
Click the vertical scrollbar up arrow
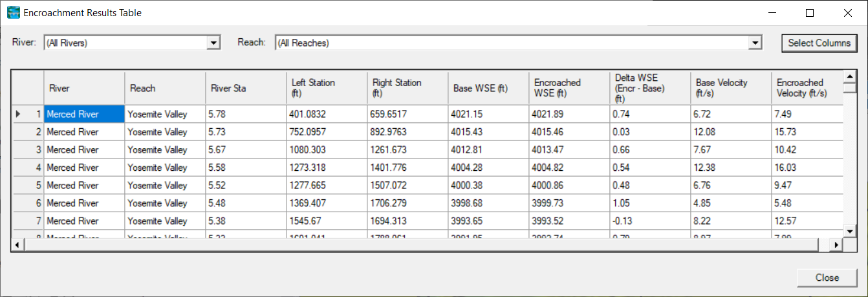click(850, 78)
